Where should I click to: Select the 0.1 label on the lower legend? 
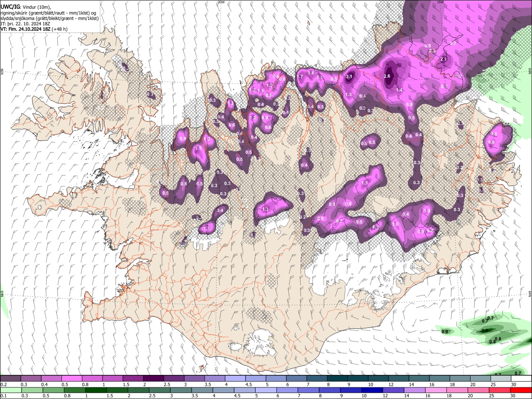(2, 396)
